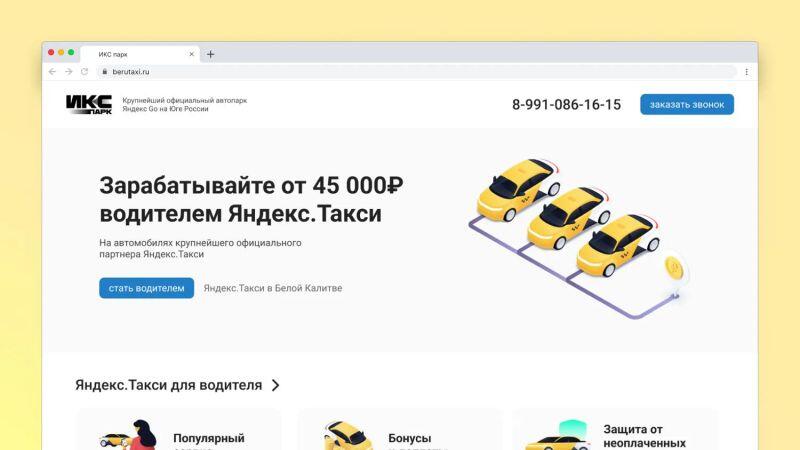Open the Защита от неоплаченных card

(615, 432)
